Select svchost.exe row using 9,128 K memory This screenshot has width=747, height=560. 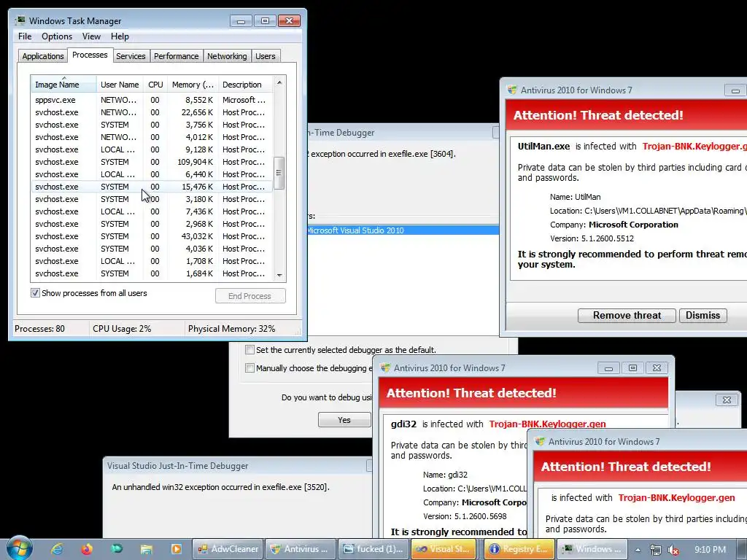coord(152,149)
